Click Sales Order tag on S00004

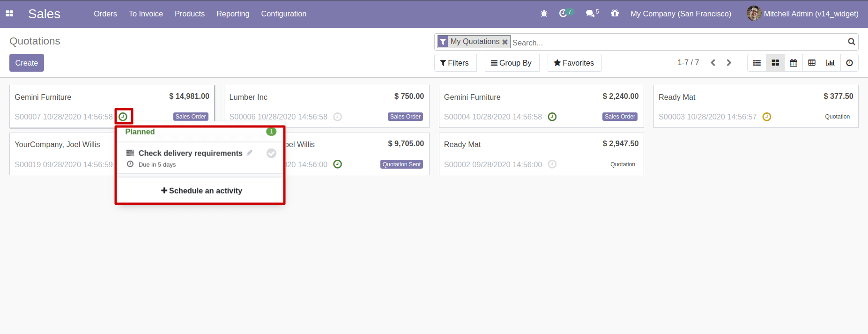(620, 117)
